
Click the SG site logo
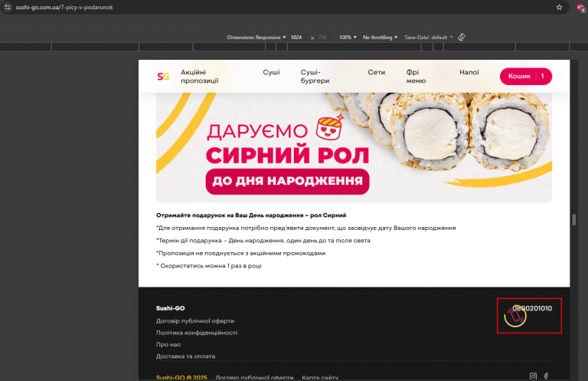[163, 77]
